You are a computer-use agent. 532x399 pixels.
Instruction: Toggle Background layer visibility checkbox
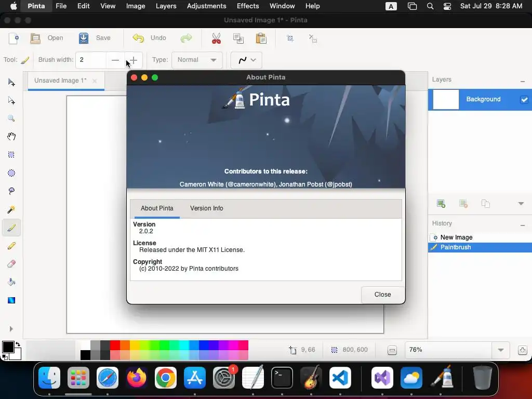point(524,99)
